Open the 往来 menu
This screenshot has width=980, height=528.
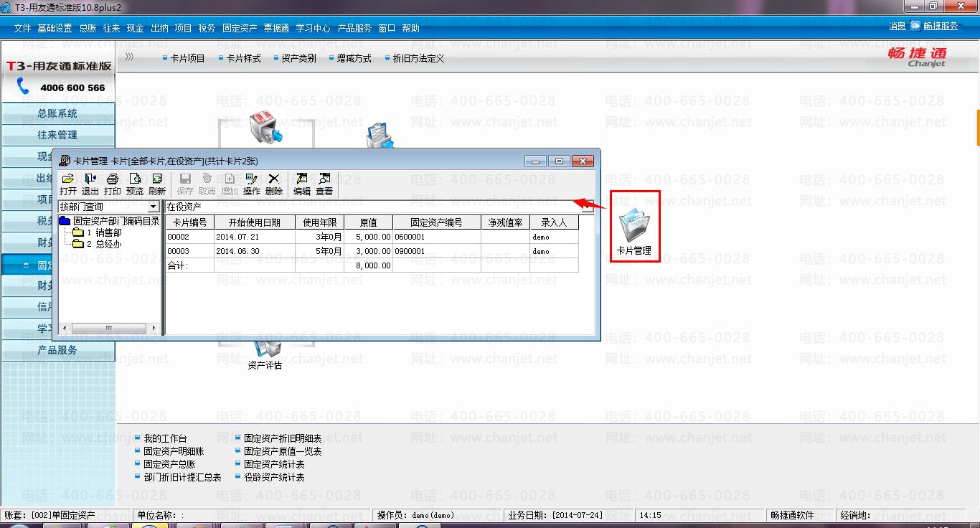tap(111, 28)
